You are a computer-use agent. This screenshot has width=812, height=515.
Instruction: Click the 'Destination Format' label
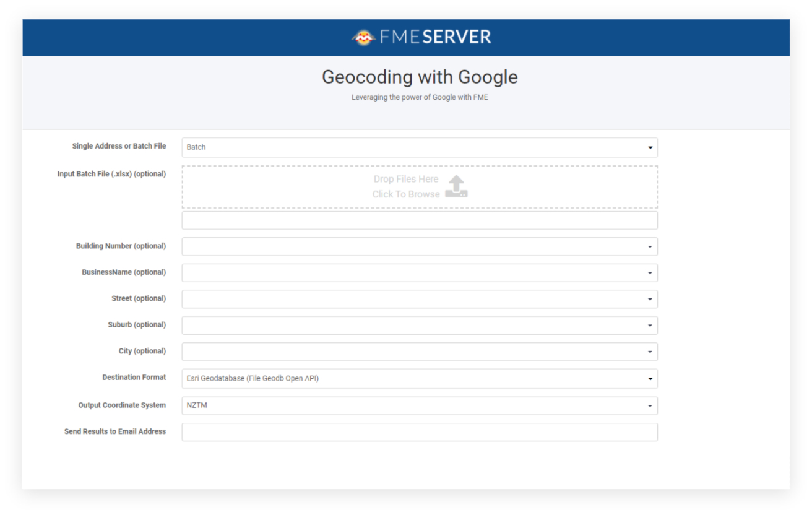pos(134,377)
